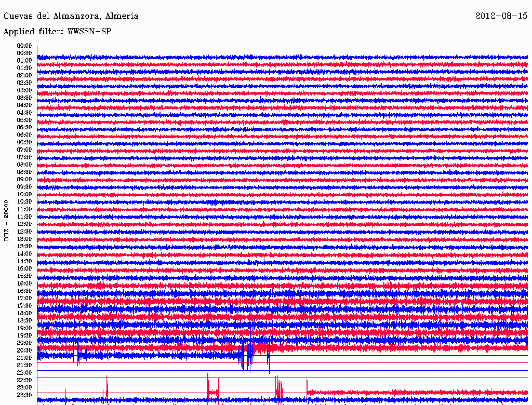Click the 10:30 time label
The width and height of the screenshot is (532, 405).
(24, 202)
